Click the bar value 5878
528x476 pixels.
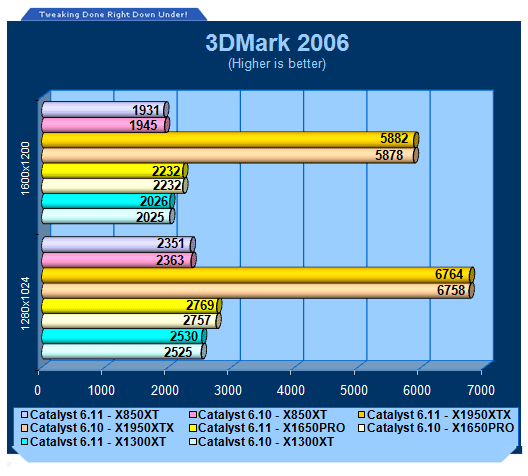(x=389, y=155)
